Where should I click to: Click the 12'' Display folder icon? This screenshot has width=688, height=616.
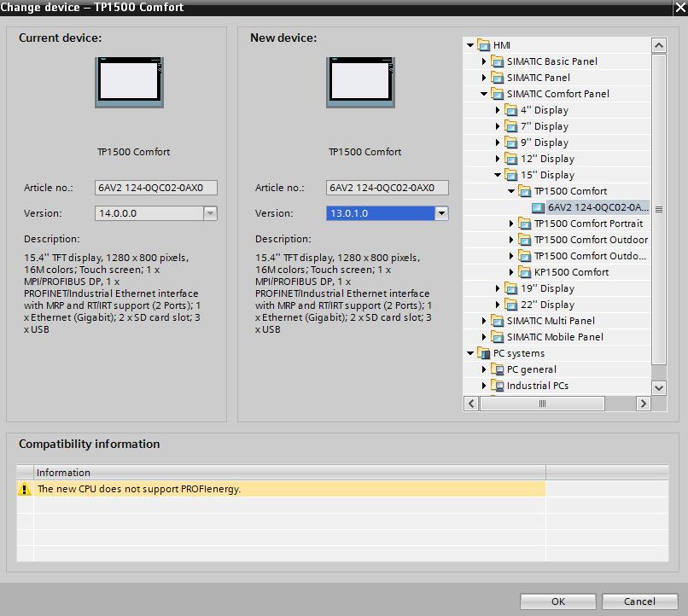coord(510,159)
